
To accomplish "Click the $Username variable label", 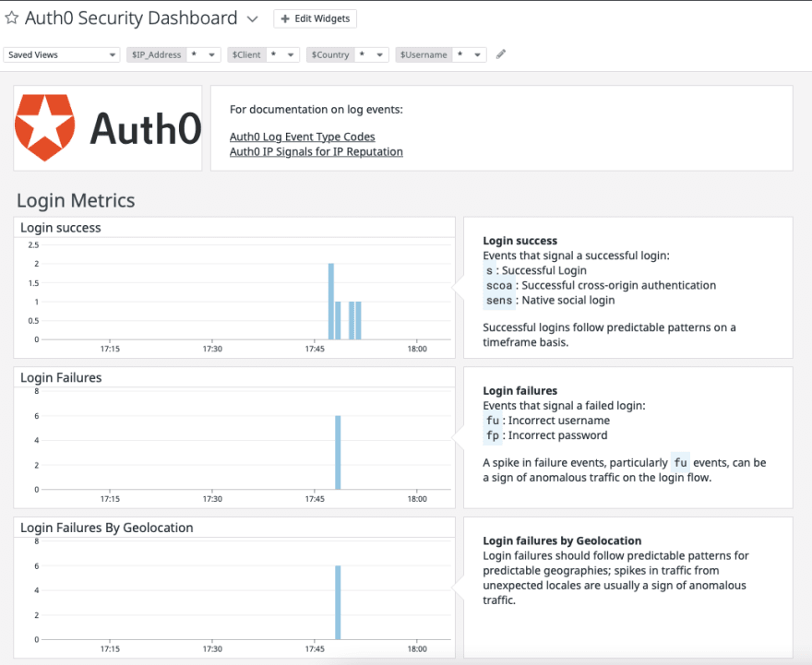I will click(x=424, y=54).
